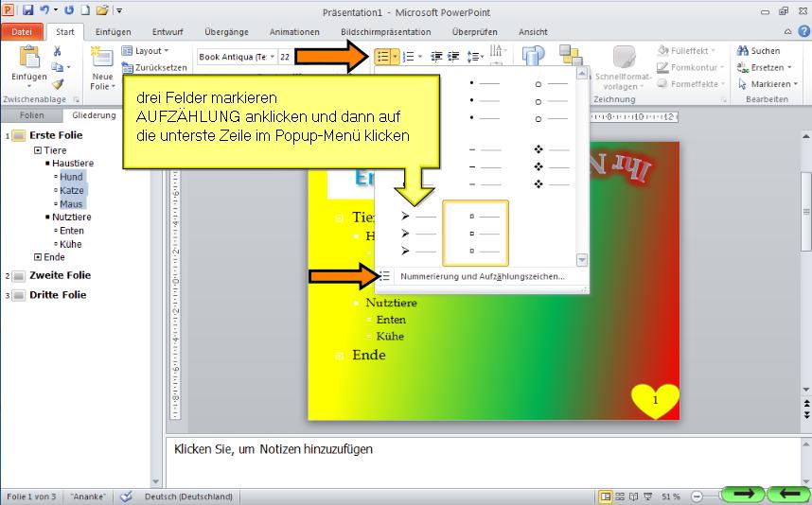Click the format painter brush icon
Screen dimensions: 812x505
coord(58,84)
